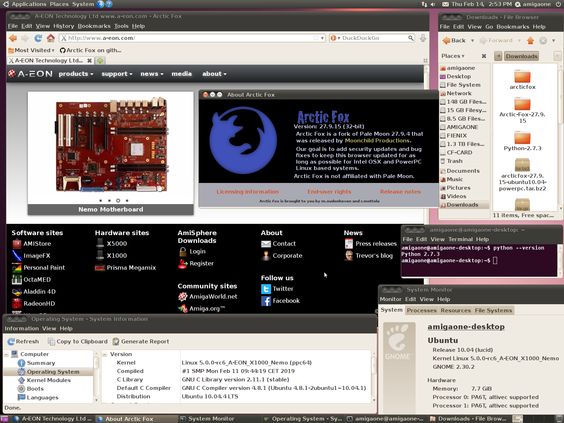This screenshot has width=564, height=423.
Task: Click the A-EON logo
Action: (x=30, y=74)
